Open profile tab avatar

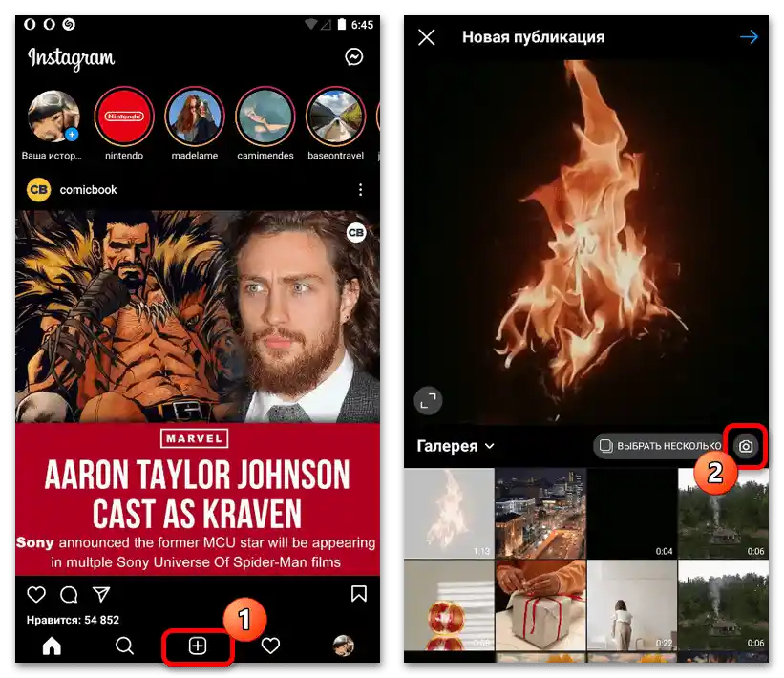[x=344, y=646]
